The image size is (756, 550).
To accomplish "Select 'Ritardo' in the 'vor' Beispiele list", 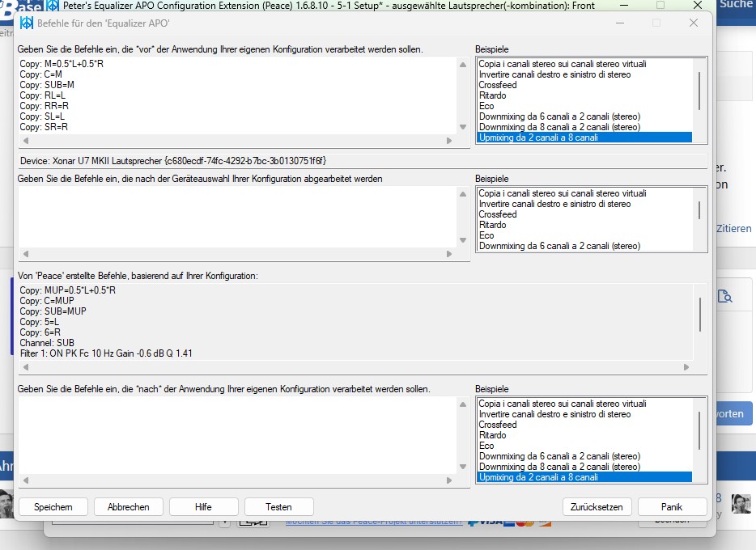I will click(x=584, y=95).
